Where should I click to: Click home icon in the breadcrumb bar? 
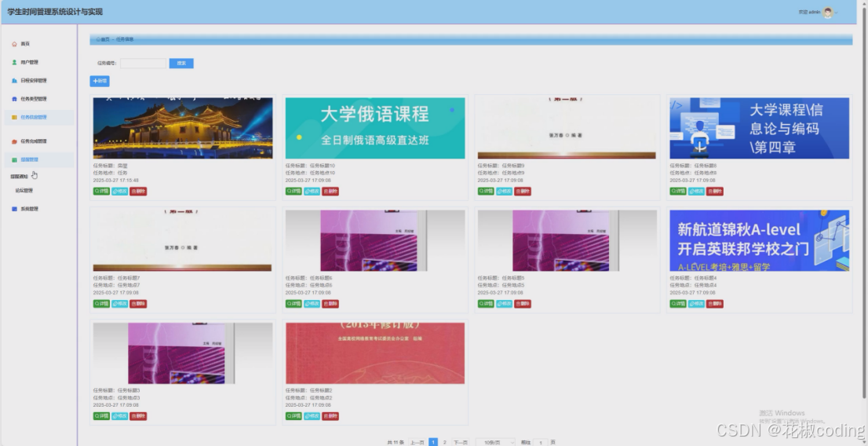[x=99, y=39]
